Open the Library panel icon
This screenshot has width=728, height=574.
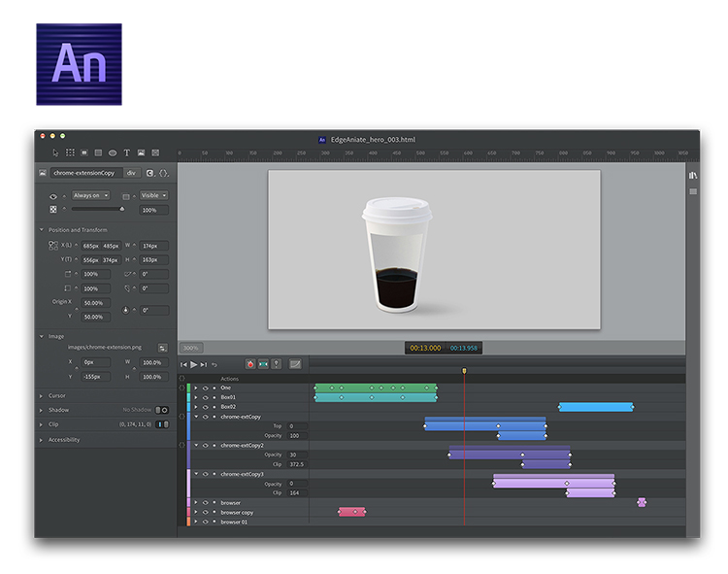tap(693, 175)
